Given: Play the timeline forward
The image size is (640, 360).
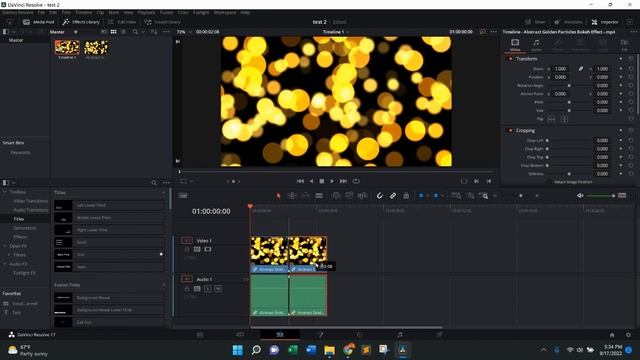Looking at the screenshot, I should point(332,181).
